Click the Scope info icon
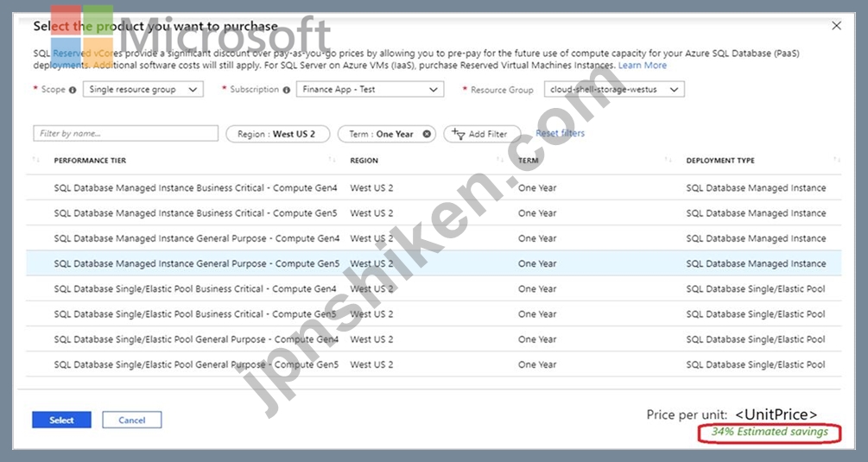Image resolution: width=868 pixels, height=462 pixels. pyautogui.click(x=73, y=90)
